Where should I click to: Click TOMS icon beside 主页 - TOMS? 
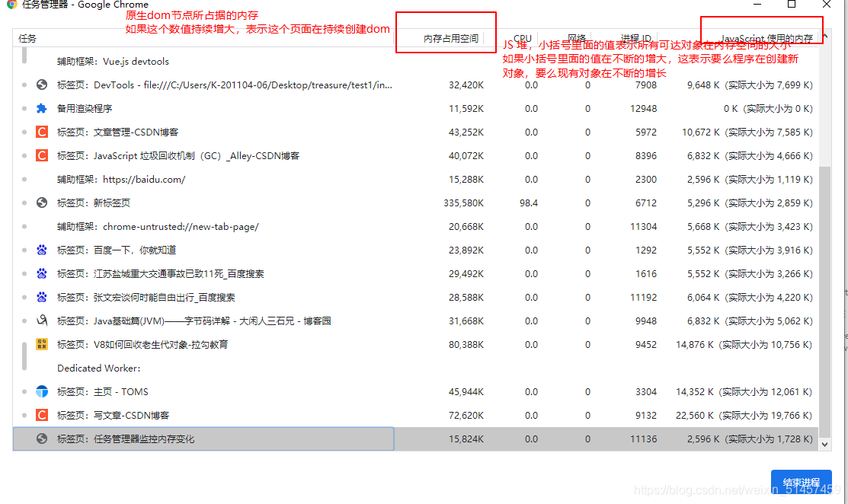tap(42, 391)
